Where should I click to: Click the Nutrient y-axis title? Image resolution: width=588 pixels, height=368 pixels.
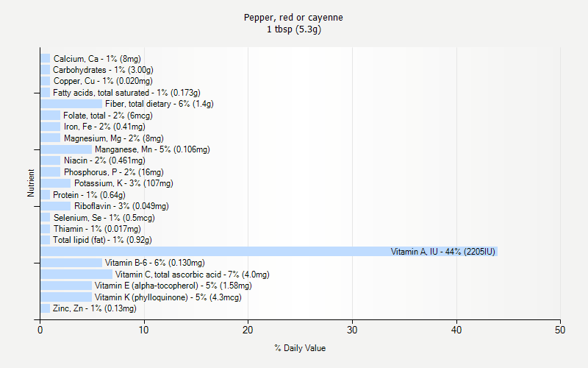[x=31, y=183]
